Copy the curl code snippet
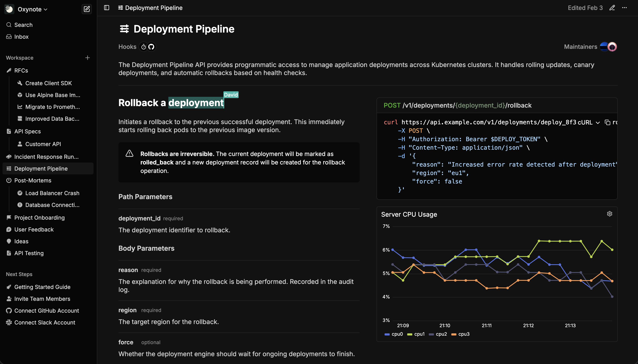The image size is (638, 364). (x=607, y=122)
